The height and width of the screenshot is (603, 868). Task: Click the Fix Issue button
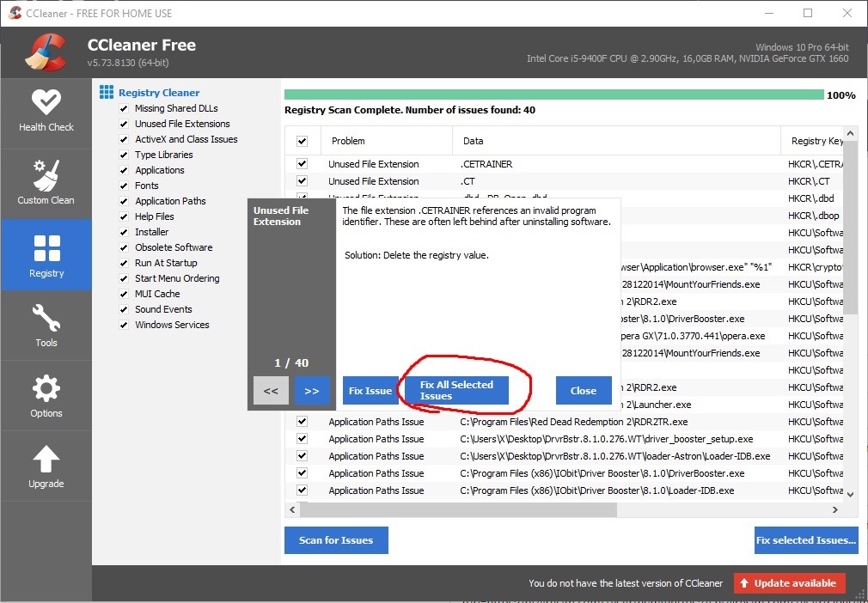point(370,391)
